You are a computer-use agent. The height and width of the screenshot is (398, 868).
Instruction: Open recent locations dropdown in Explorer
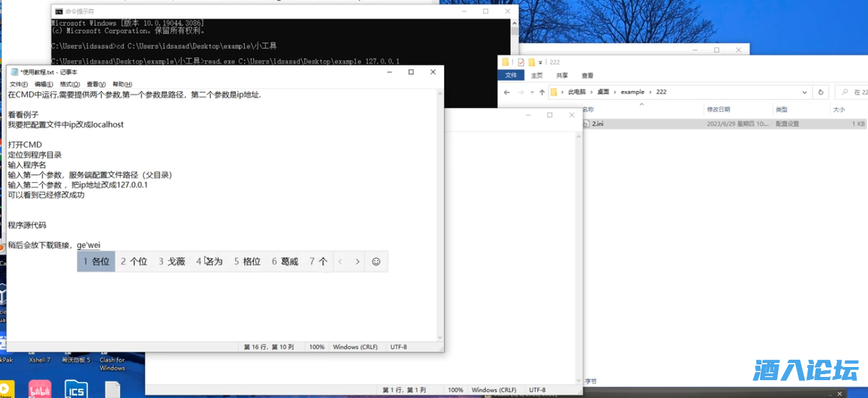(x=531, y=92)
